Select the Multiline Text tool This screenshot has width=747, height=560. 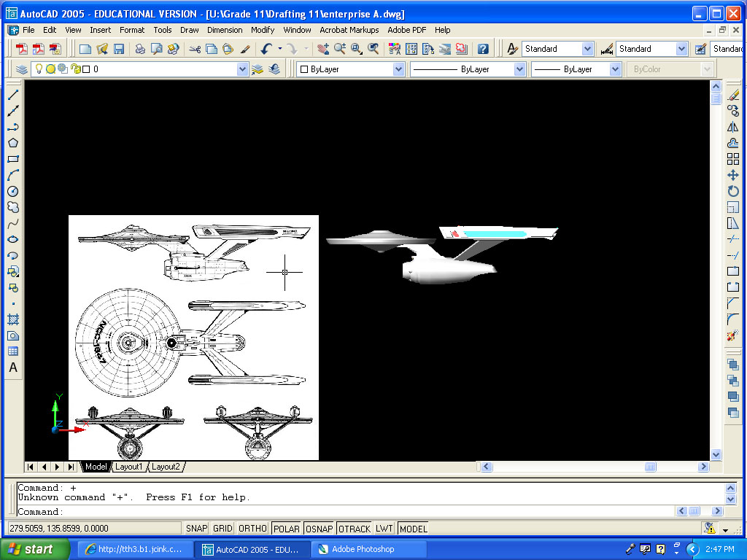(13, 367)
